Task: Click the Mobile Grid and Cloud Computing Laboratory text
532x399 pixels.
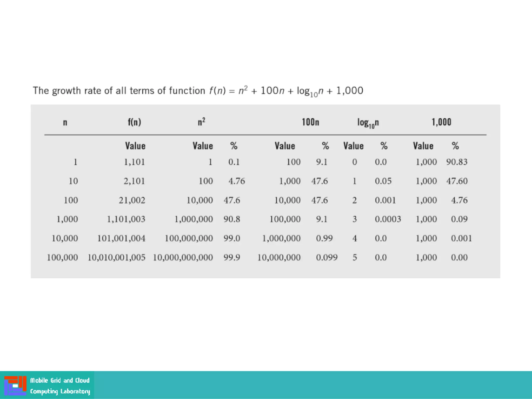Action: pyautogui.click(x=60, y=386)
